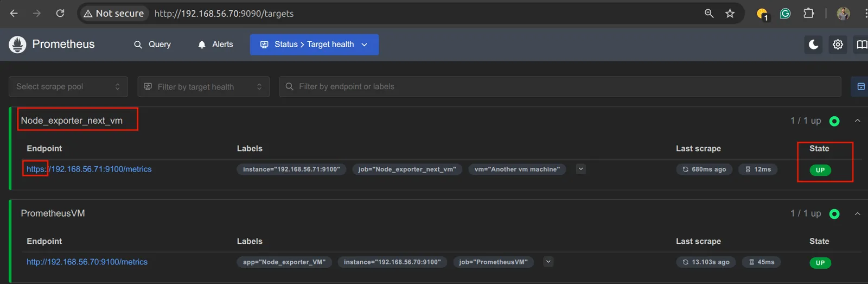868x284 pixels.
Task: Click the Node_exporter_next_vm pool title
Action: click(72, 121)
